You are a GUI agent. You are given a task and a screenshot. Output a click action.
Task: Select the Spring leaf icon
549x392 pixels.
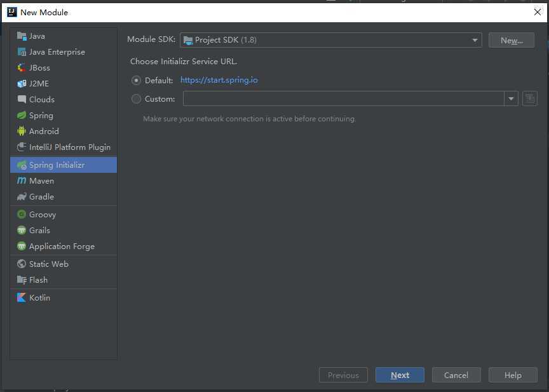(x=22, y=115)
